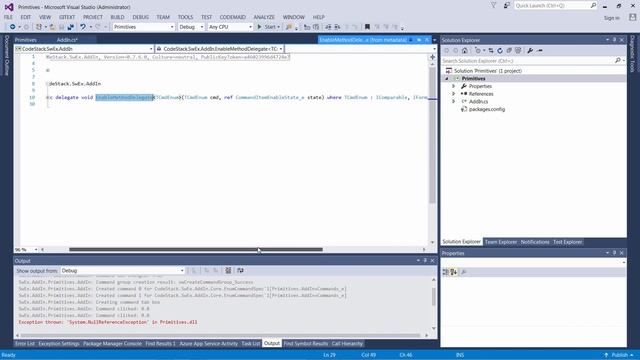Switch to the AddIn.cs editor tab
Screen dimensions: 640x360
coord(67,40)
